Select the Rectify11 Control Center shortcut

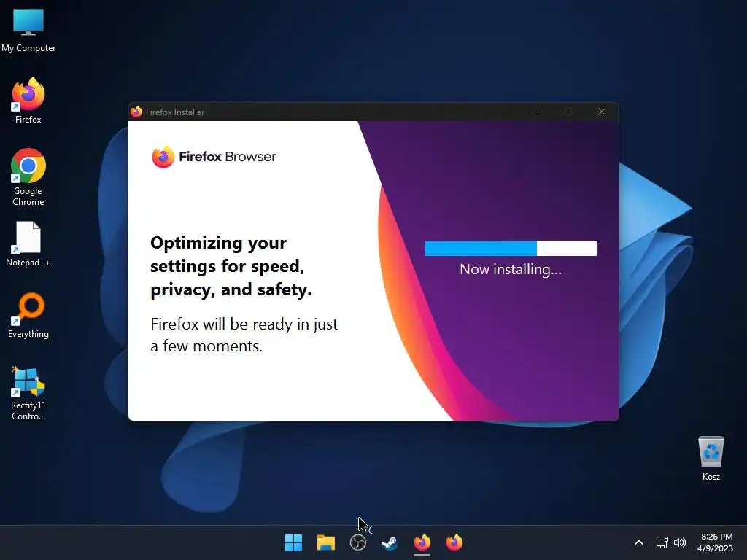tap(28, 393)
